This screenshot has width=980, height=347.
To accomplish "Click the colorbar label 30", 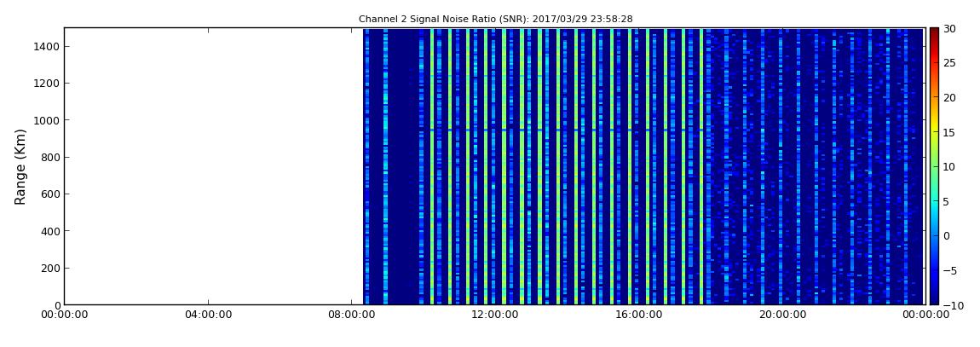I will click(950, 29).
